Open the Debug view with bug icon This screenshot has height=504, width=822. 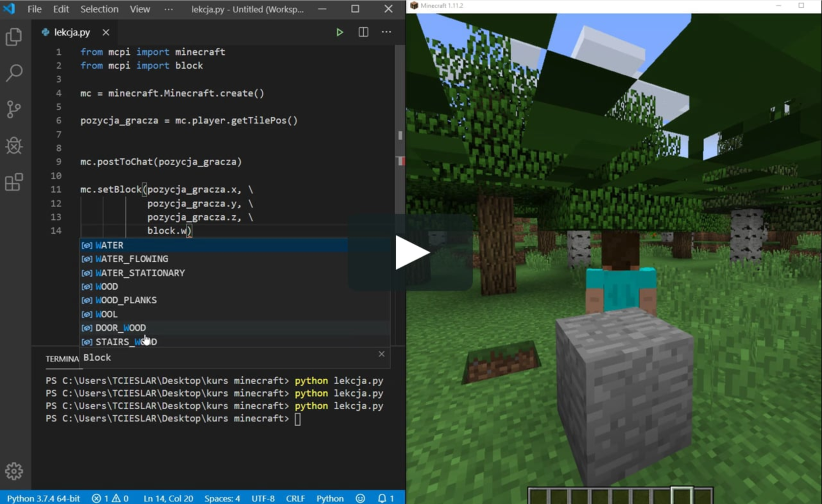[x=14, y=145]
